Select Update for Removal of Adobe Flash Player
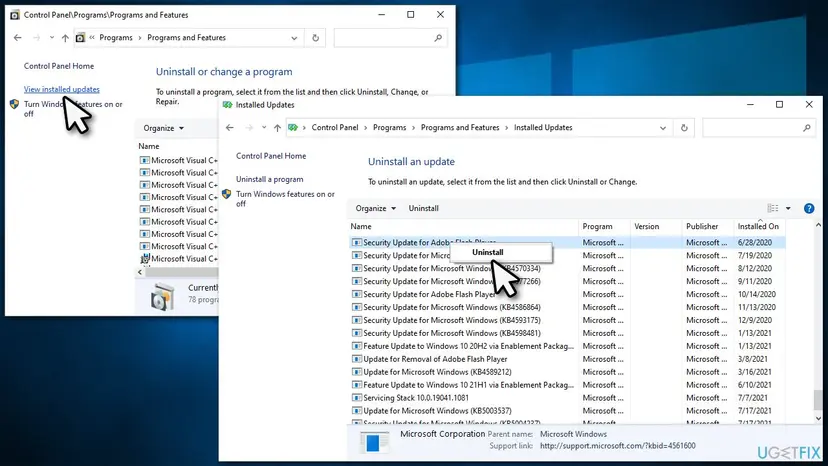 click(x=567, y=359)
